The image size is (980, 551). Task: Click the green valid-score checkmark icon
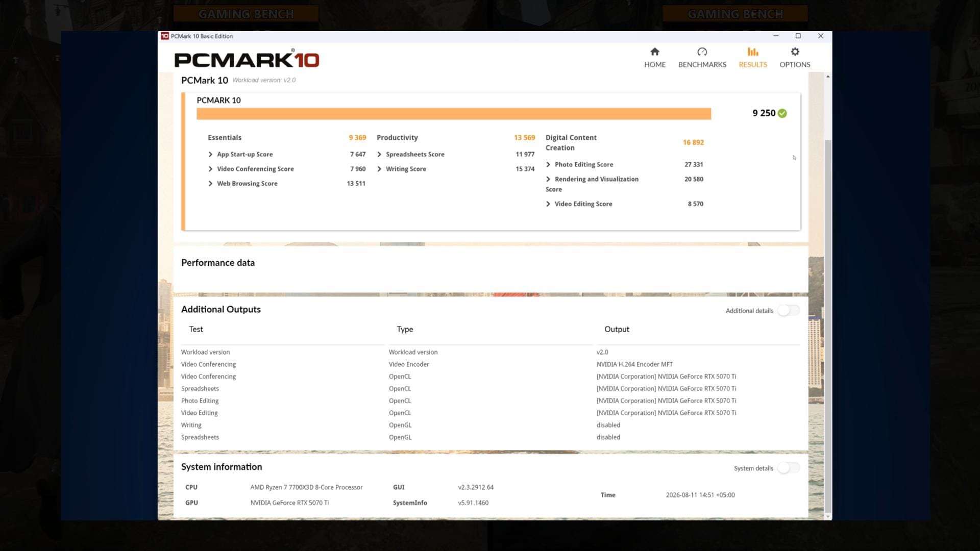pyautogui.click(x=782, y=113)
